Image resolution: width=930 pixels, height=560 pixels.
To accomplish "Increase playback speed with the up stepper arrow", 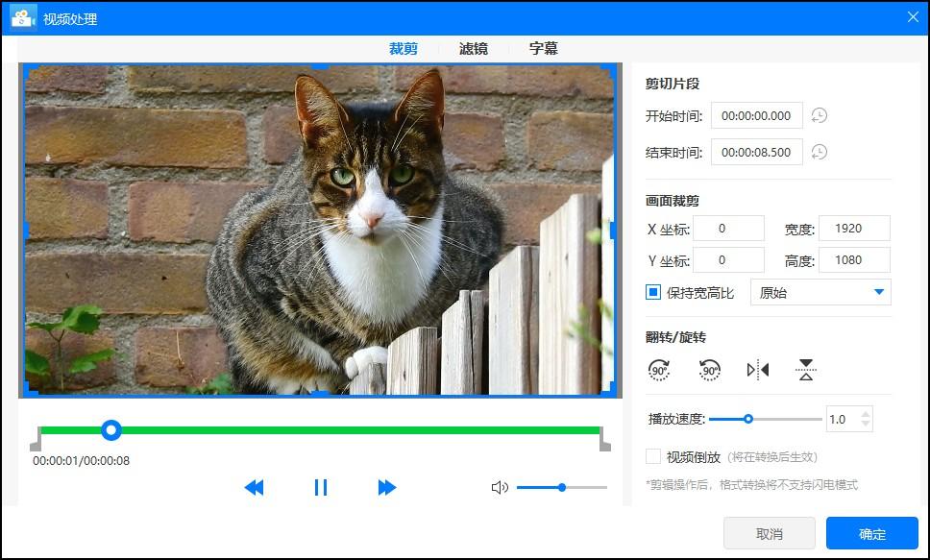I will point(866,414).
